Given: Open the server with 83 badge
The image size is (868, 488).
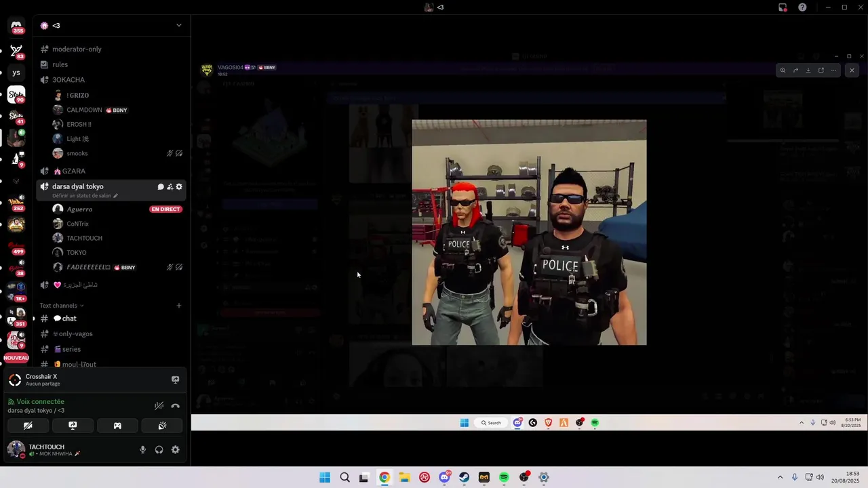Looking at the screenshot, I should pyautogui.click(x=16, y=51).
